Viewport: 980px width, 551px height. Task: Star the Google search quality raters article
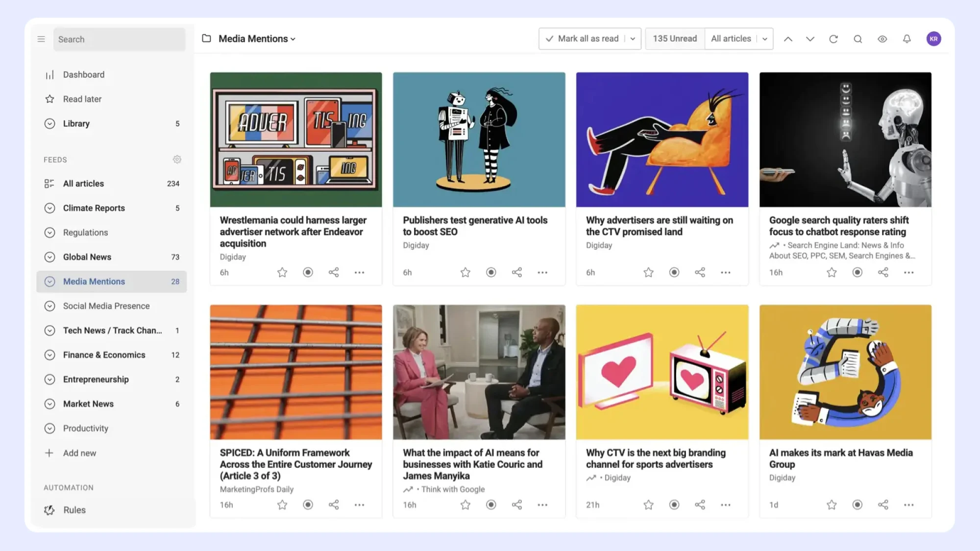832,272
